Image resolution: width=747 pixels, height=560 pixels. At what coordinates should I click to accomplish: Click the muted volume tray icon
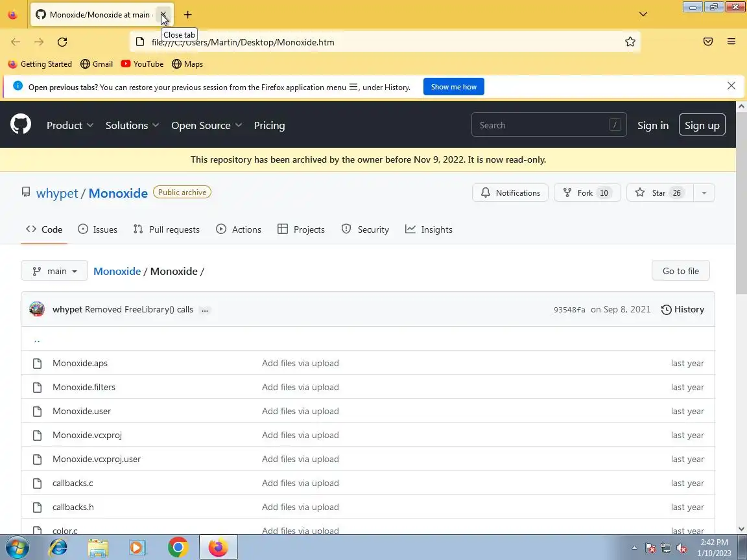[x=682, y=548]
